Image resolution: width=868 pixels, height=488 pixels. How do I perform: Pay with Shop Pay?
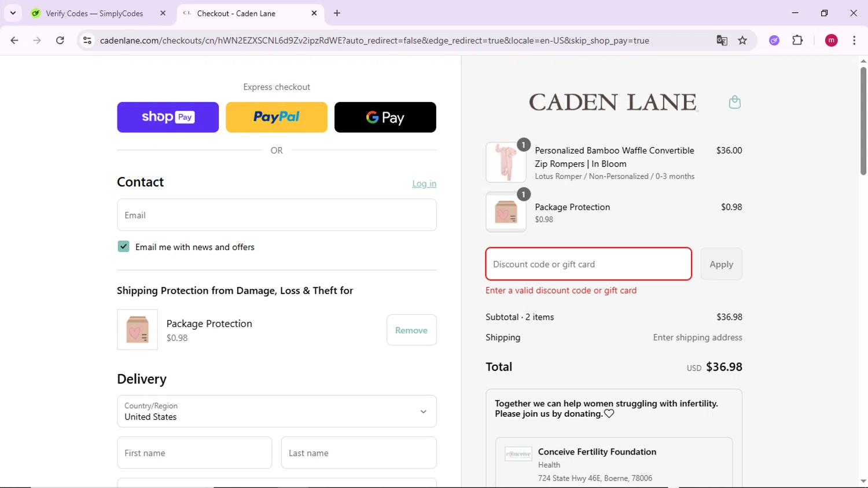168,118
